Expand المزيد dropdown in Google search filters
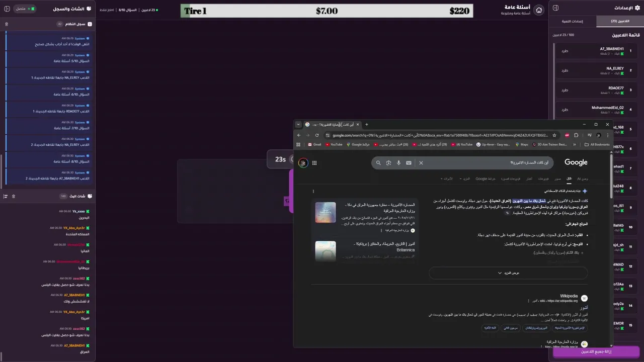 tap(466, 178)
